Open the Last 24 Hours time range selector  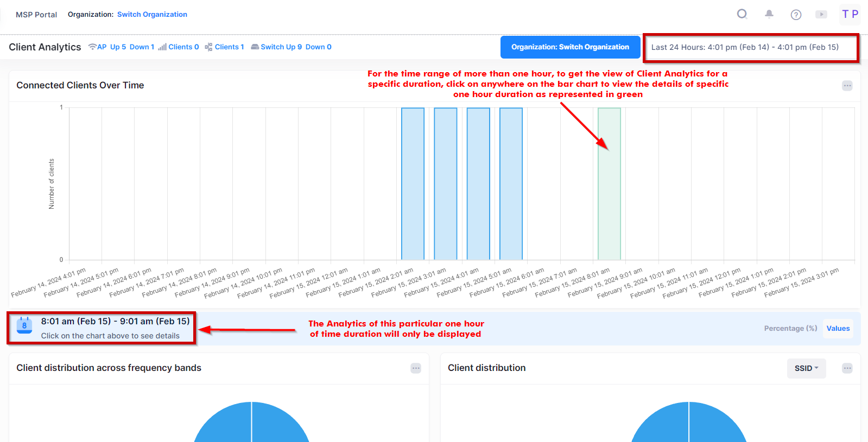coord(750,47)
